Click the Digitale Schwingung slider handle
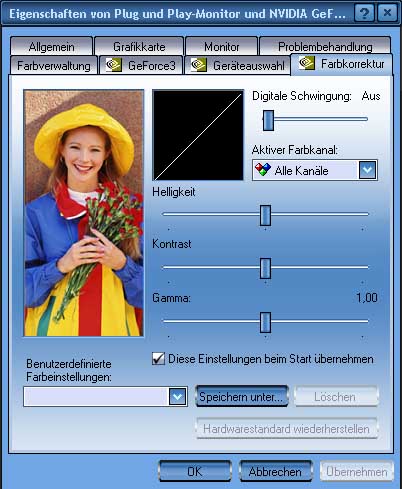Image resolution: width=402 pixels, height=489 pixels. click(268, 120)
